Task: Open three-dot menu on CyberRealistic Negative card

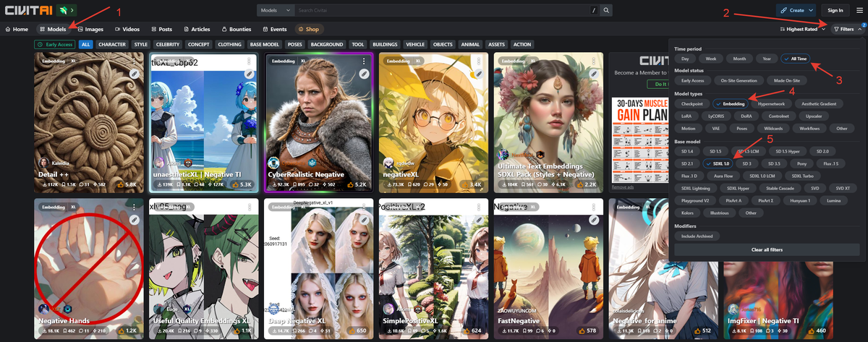Action: [364, 61]
